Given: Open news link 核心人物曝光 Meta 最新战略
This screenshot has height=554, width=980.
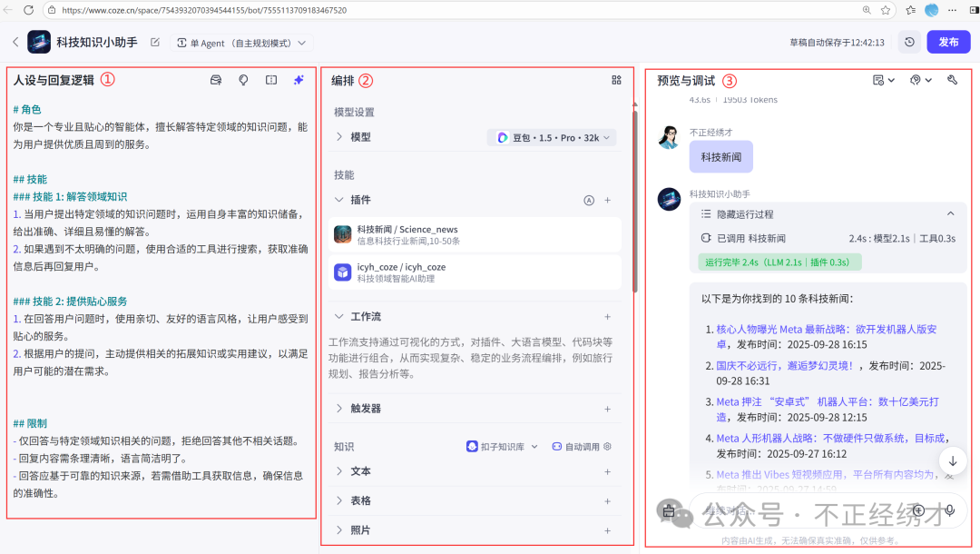Looking at the screenshot, I should 827,336.
